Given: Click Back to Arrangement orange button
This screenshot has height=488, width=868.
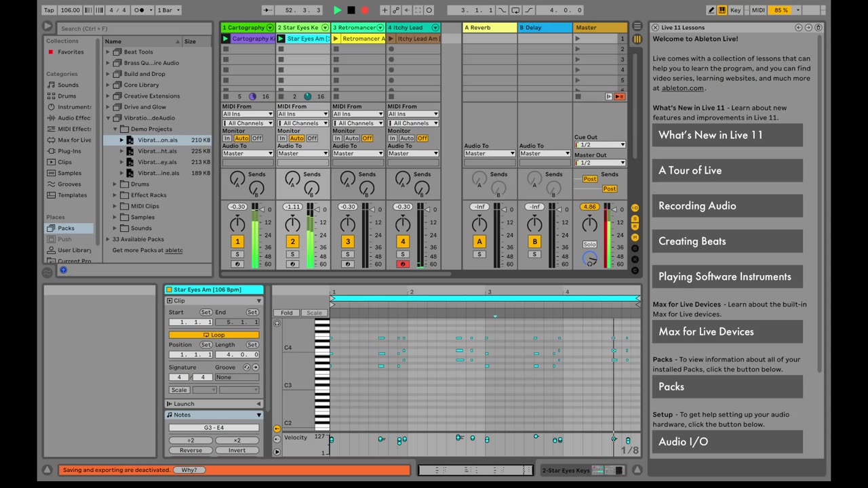Looking at the screenshot, I should tap(620, 96).
